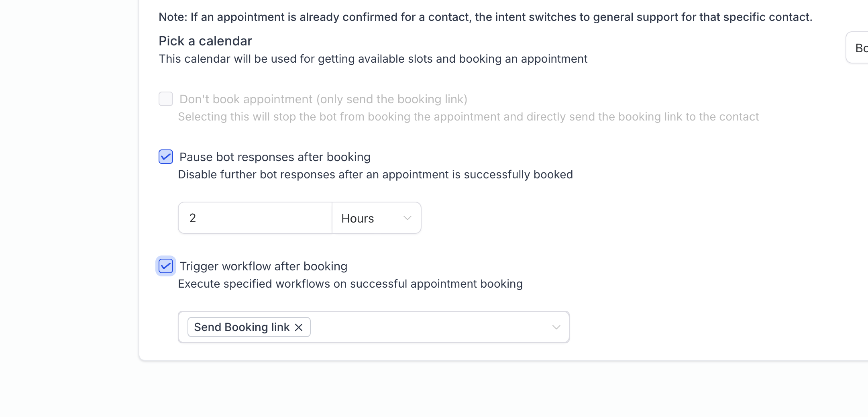
Task: Tick the Don't book appointment checkbox
Action: pyautogui.click(x=166, y=99)
